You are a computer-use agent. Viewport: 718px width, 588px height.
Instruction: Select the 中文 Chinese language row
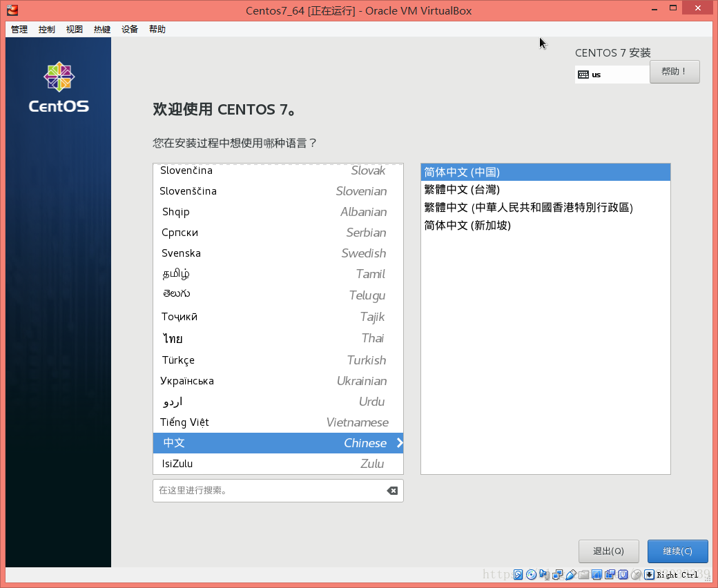click(278, 443)
